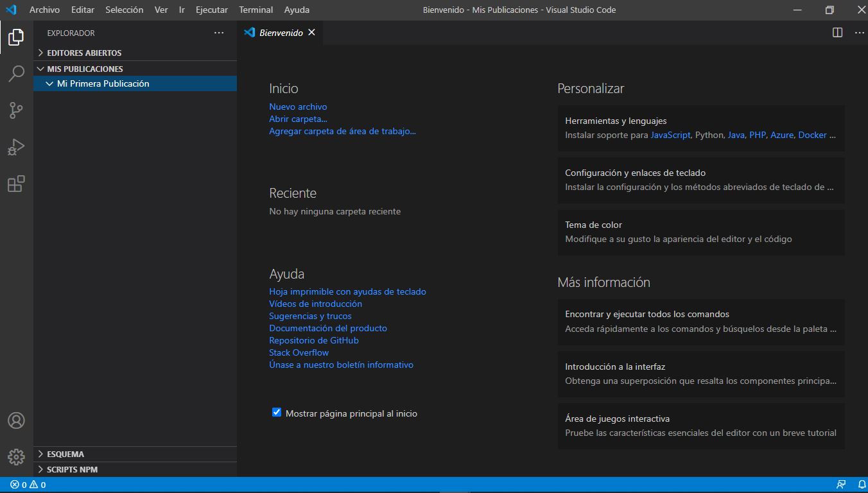The image size is (868, 493).
Task: Open Área de juegos interactiva card
Action: [x=701, y=426]
